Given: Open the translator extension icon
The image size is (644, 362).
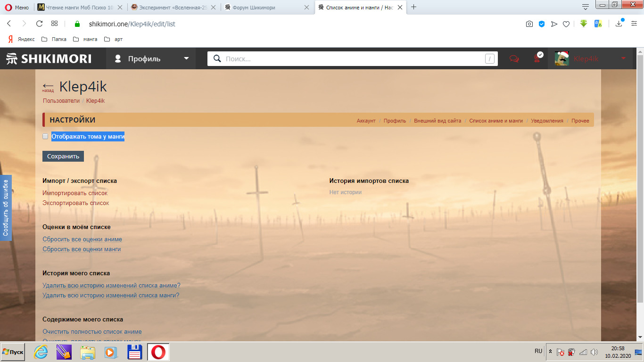Looking at the screenshot, I should pos(598,24).
